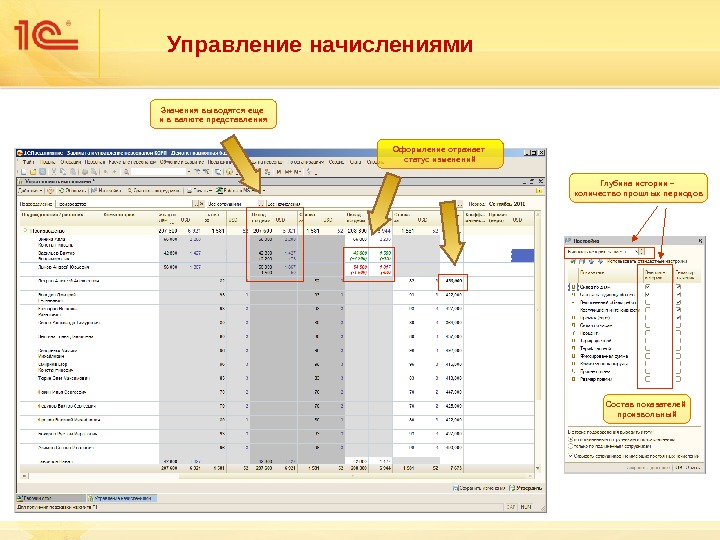Screen dimensions: 720x540
Task: Click the Подразделение input field
Action: (124, 204)
